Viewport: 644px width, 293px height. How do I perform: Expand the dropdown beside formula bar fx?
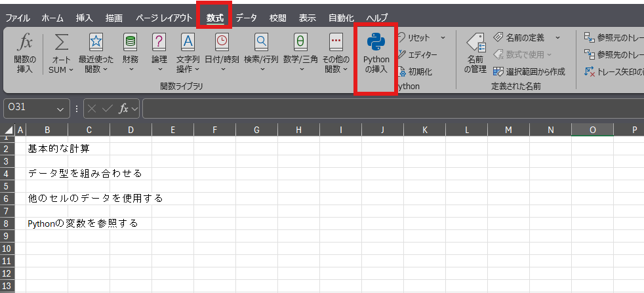click(134, 109)
